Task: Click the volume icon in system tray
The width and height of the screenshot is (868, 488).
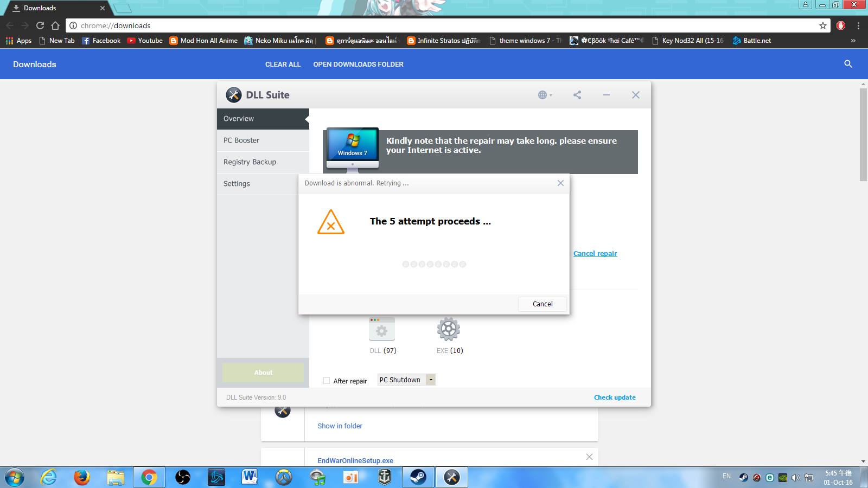Action: [x=796, y=478]
